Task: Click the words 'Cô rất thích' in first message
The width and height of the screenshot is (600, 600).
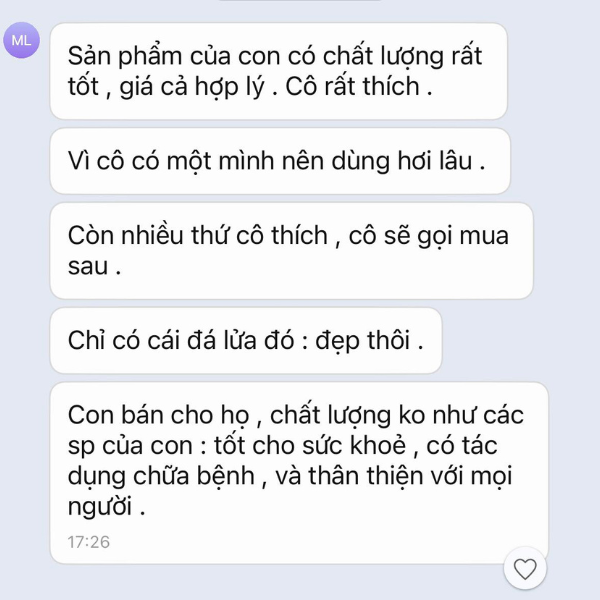Action: click(x=352, y=86)
